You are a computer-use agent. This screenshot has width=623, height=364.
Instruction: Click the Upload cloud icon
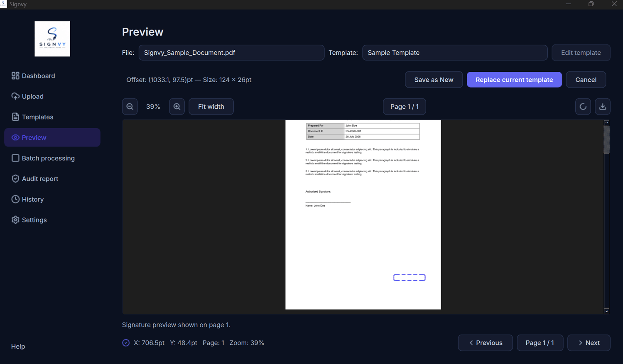[x=15, y=96]
